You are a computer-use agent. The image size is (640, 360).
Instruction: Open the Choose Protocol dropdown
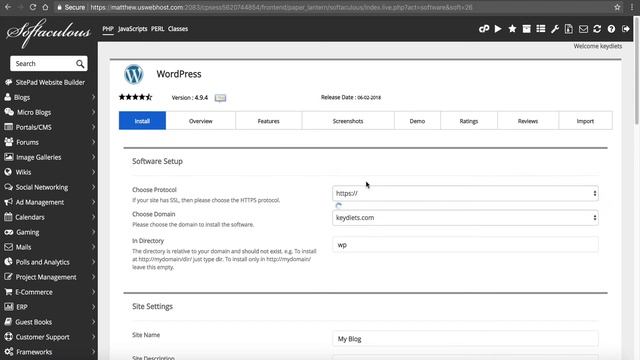[465, 193]
